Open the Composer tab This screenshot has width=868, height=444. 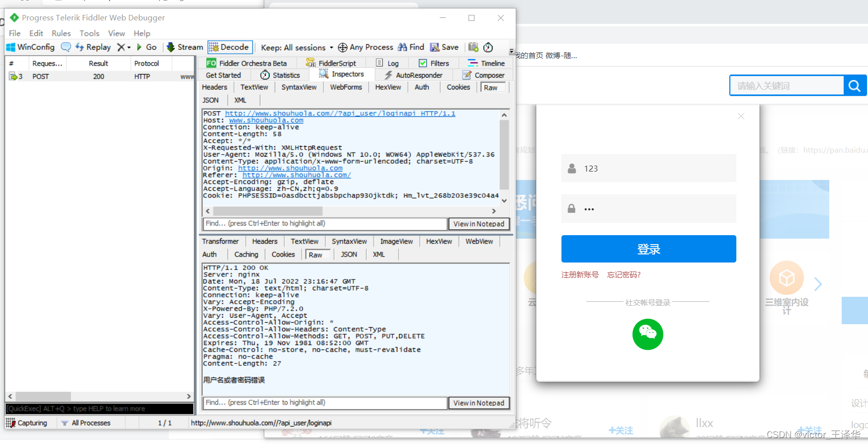coord(483,75)
